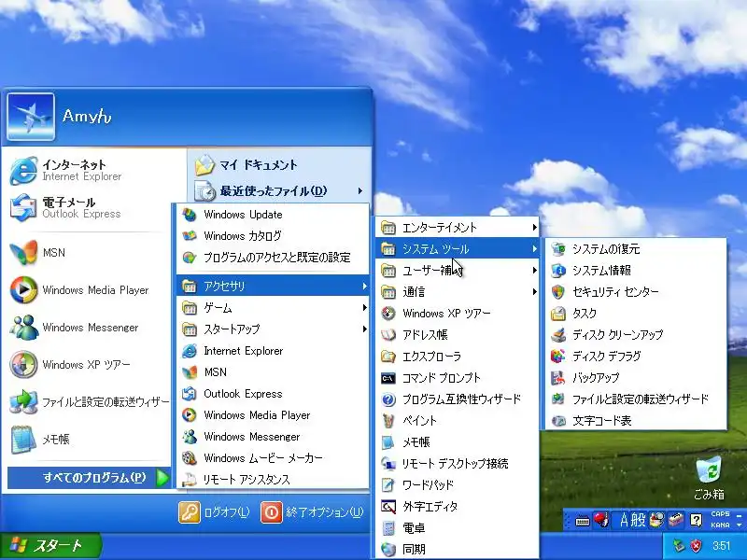
Task: Open 文字コード表 icon
Action: pyautogui.click(x=558, y=421)
